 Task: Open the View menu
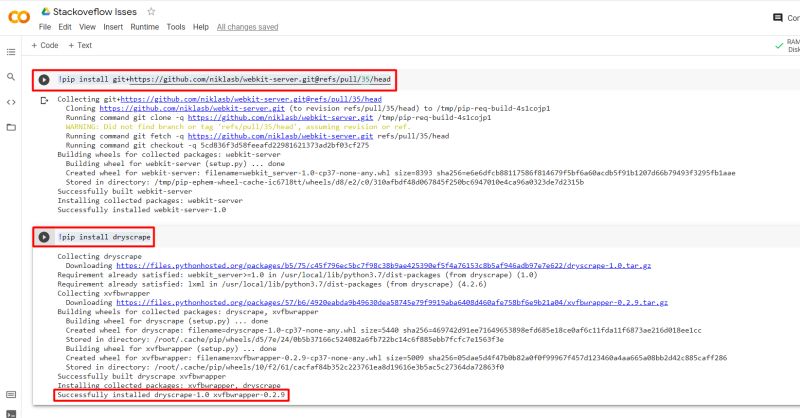coord(87,27)
